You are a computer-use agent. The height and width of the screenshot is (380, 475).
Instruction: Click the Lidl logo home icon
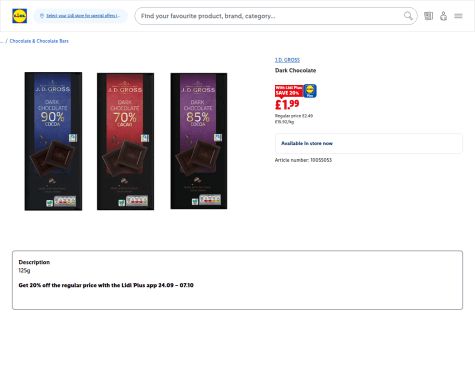(x=19, y=16)
